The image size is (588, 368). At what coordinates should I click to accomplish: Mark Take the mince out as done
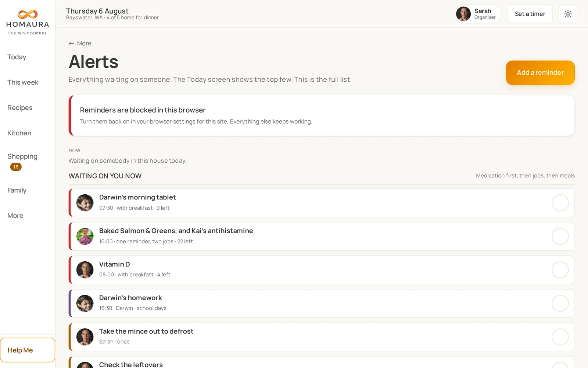click(x=560, y=337)
